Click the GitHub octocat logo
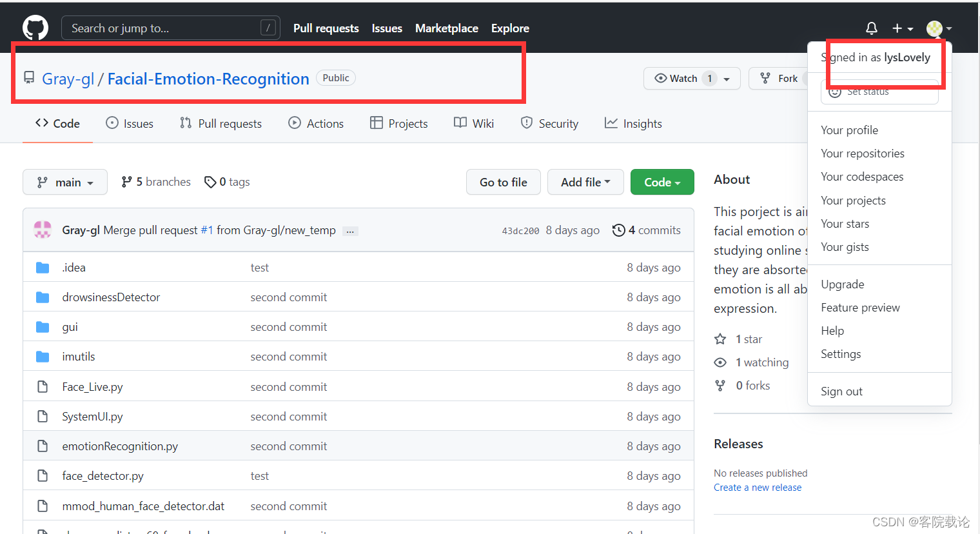The image size is (980, 534). click(35, 27)
